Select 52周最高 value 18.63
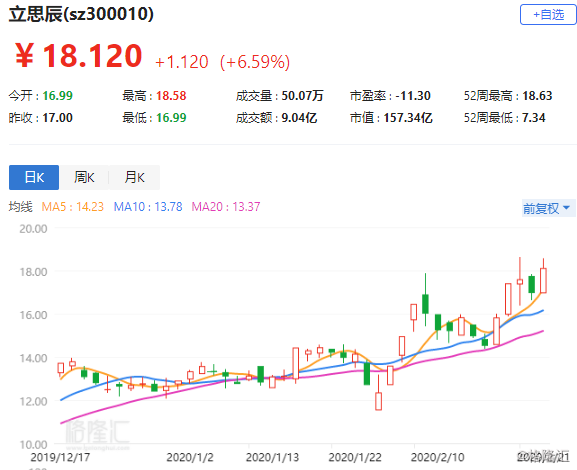This screenshot has height=470, width=577. click(537, 96)
